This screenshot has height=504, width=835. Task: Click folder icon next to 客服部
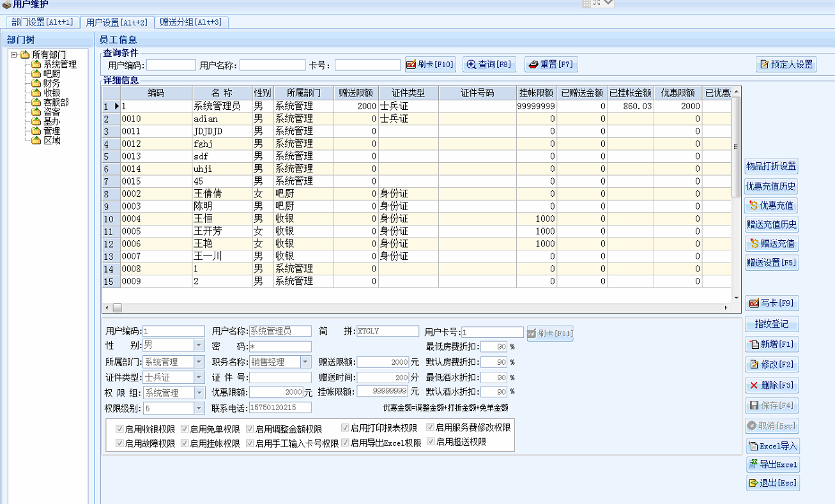36,102
